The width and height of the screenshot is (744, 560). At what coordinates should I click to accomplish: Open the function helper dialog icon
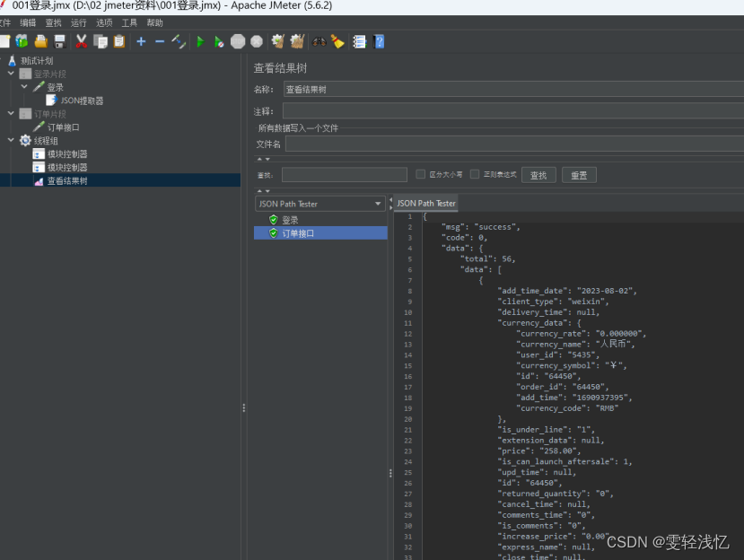[x=360, y=42]
